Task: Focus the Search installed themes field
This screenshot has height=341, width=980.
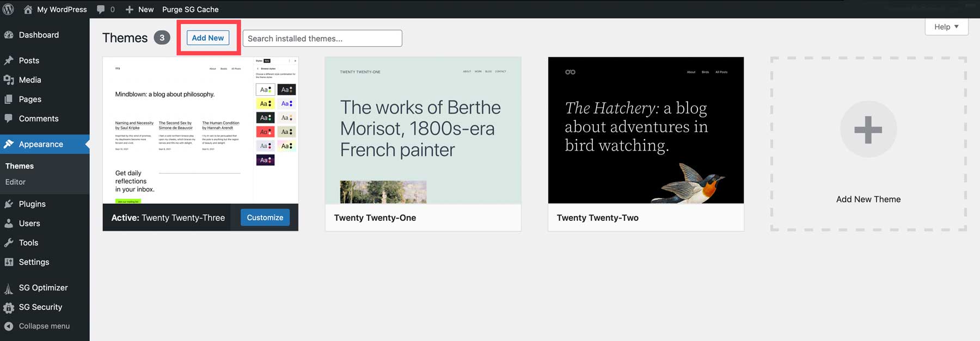Action: (322, 38)
